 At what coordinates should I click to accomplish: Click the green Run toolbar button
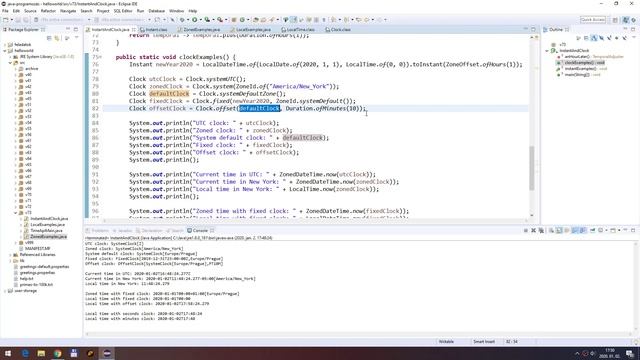click(x=195, y=20)
